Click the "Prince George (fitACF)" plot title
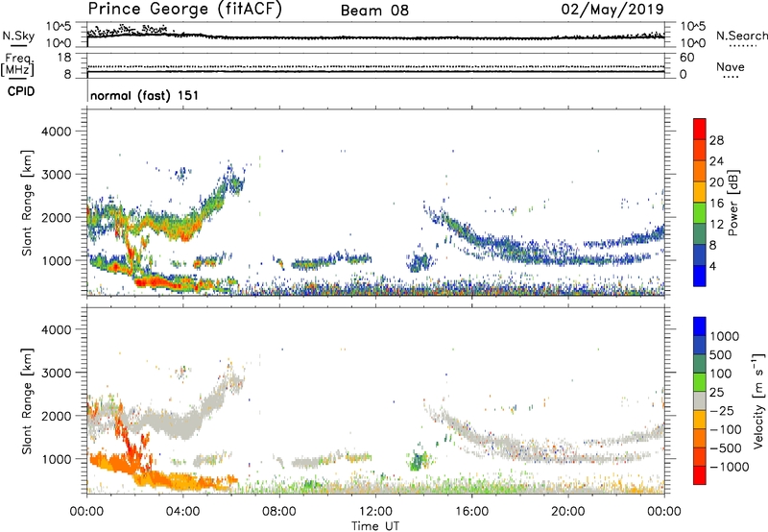This screenshot has height=532, width=768. point(185,10)
